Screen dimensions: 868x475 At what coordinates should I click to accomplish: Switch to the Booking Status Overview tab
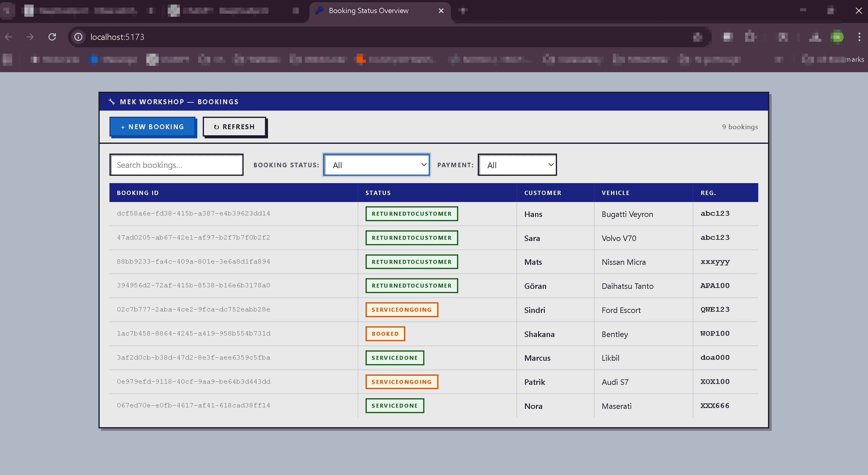[368, 10]
